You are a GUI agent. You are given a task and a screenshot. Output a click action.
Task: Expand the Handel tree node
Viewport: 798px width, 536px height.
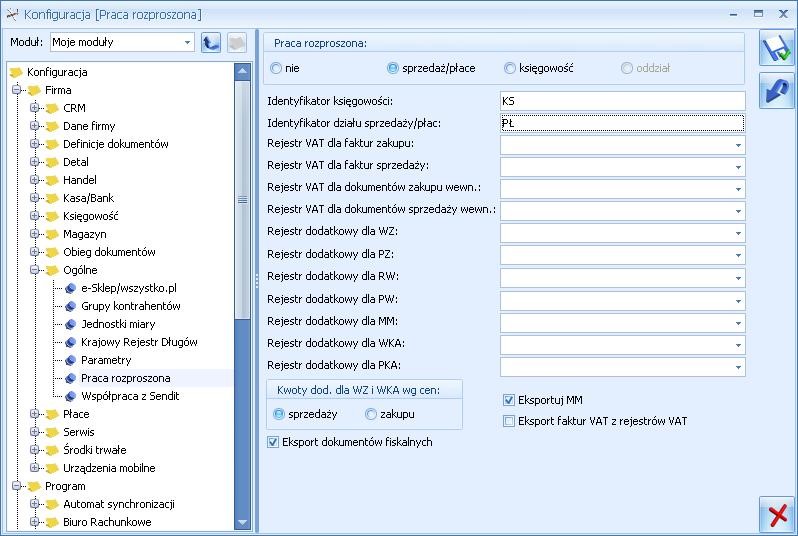(35, 180)
